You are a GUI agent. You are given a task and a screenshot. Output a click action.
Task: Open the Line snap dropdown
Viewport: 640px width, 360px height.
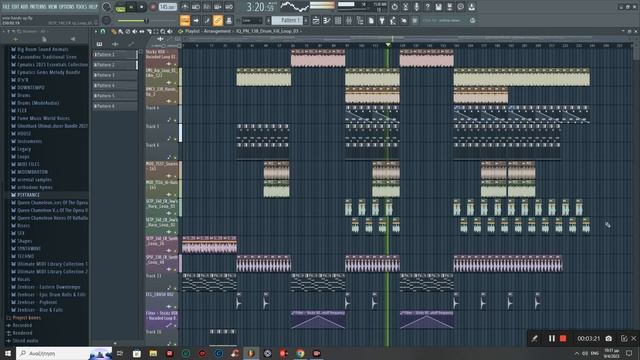252,20
